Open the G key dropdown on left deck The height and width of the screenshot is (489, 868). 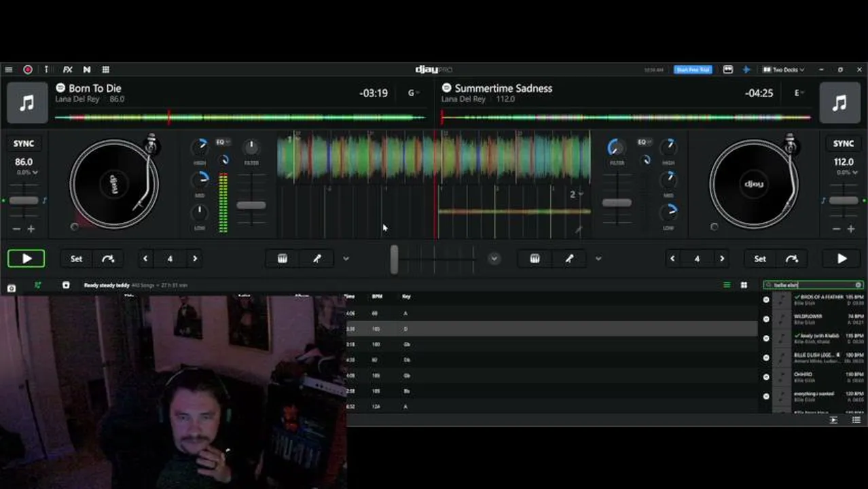(414, 93)
